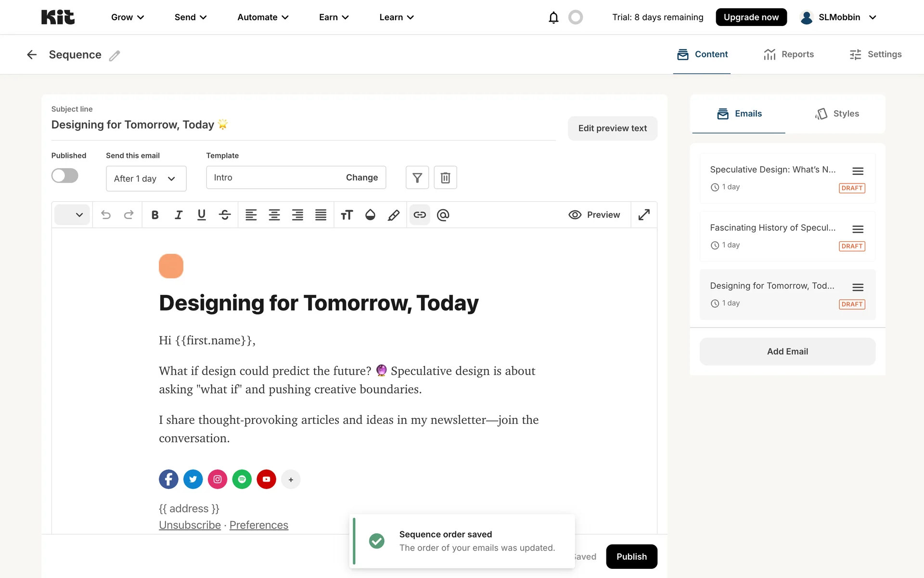Click the Publish button
This screenshot has width=924, height=578.
(x=631, y=556)
